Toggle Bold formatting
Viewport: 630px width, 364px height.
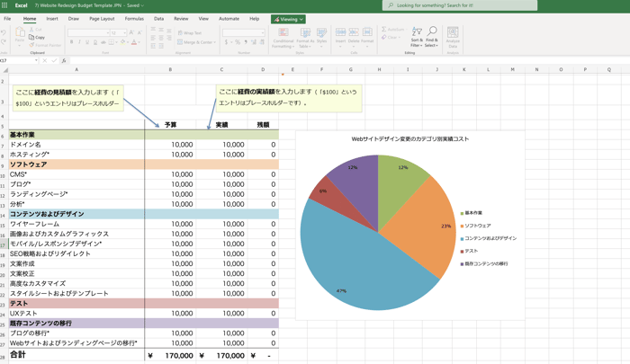(71, 41)
